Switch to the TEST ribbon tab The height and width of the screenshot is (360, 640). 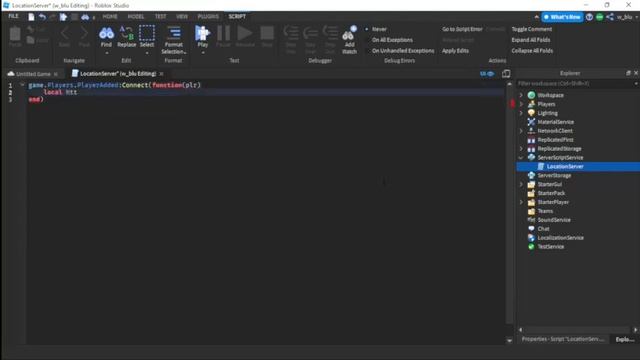click(x=160, y=16)
